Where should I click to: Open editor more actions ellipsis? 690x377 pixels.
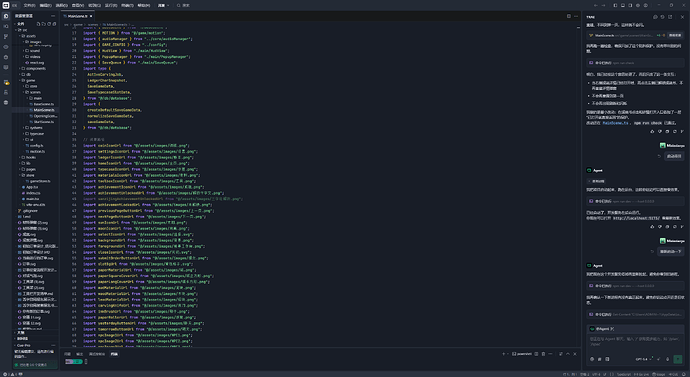coord(576,16)
